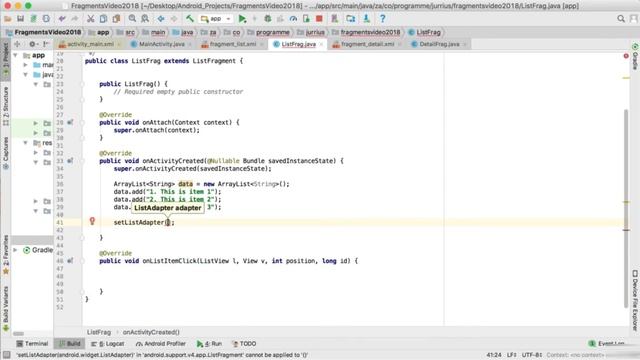The height and width of the screenshot is (360, 640).
Task: Click the Save All toolbar icon
Action: tap(20, 19)
